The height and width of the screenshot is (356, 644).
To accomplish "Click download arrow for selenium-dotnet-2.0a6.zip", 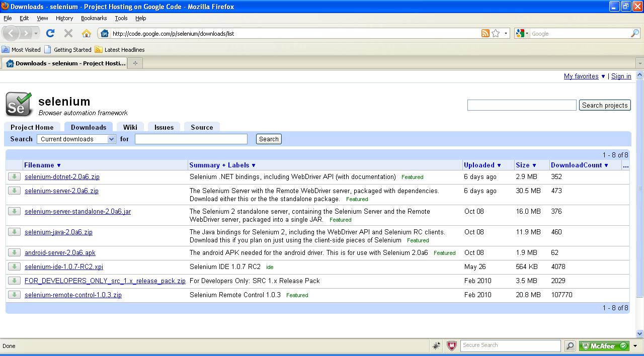I will pyautogui.click(x=14, y=176).
